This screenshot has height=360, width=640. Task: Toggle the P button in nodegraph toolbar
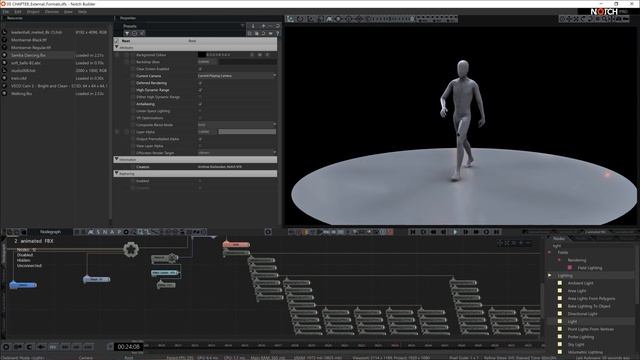(119, 232)
